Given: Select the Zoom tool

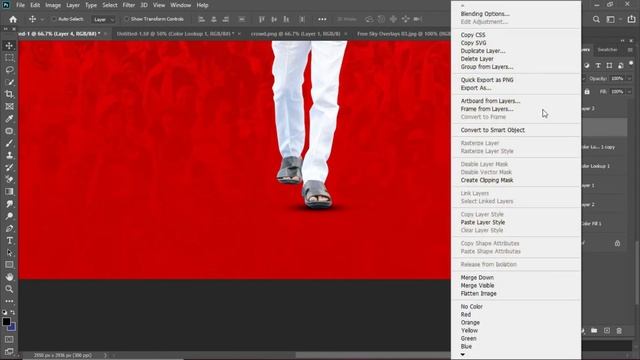Looking at the screenshot, I should pos(9,289).
